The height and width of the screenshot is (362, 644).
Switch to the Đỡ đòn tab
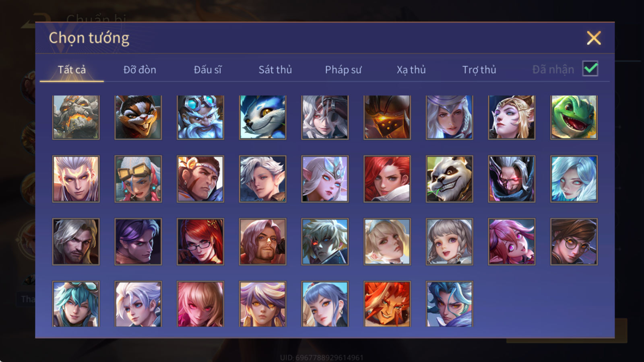140,70
